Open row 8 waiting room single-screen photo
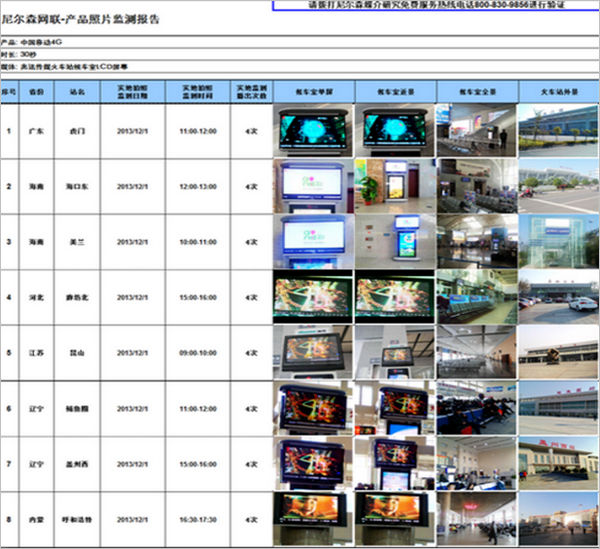The image size is (600, 549). pyautogui.click(x=313, y=519)
